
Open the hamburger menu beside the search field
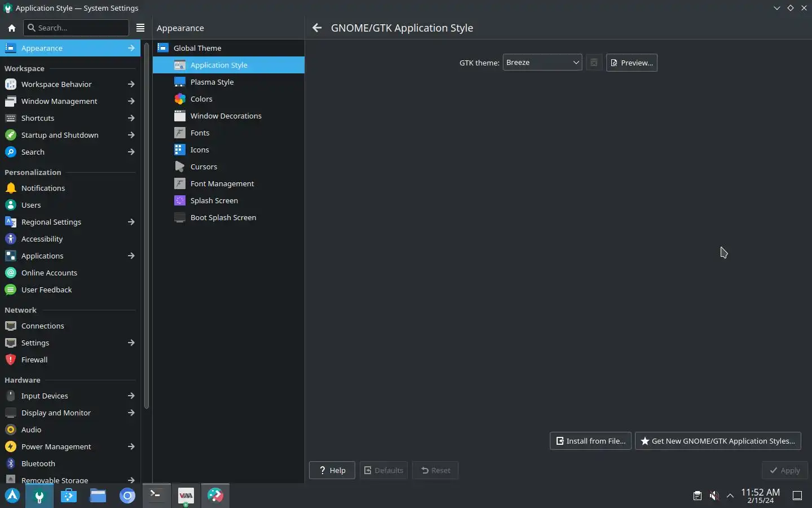pyautogui.click(x=140, y=28)
